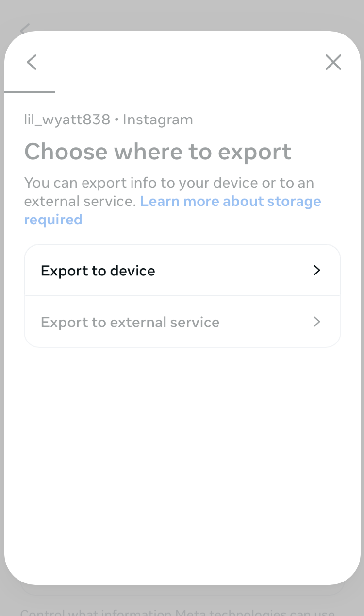Select the Export to external service option

click(x=182, y=322)
